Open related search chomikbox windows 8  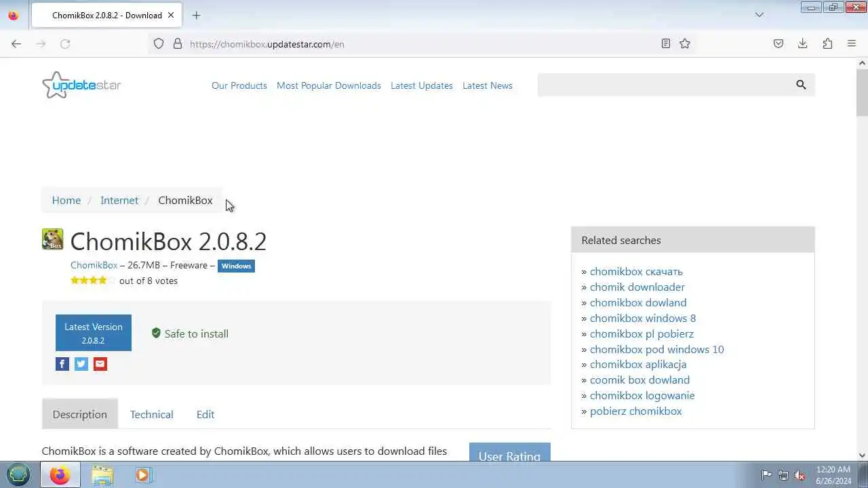point(643,318)
